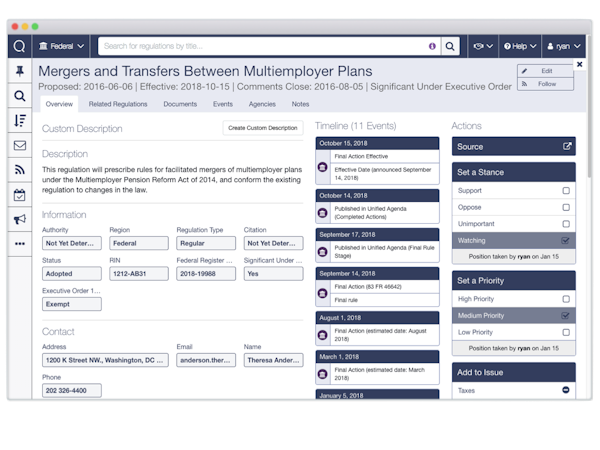Switch to the Notes tab
The width and height of the screenshot is (600, 450).
(300, 104)
